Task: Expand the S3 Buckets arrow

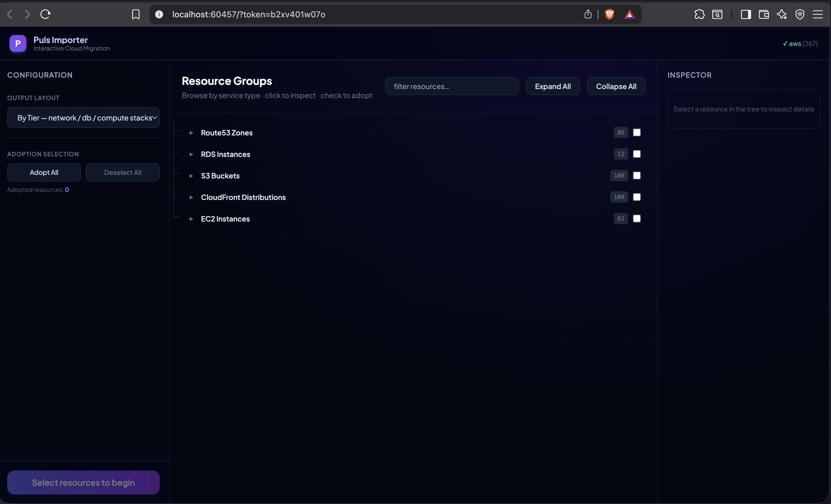Action: coord(191,176)
